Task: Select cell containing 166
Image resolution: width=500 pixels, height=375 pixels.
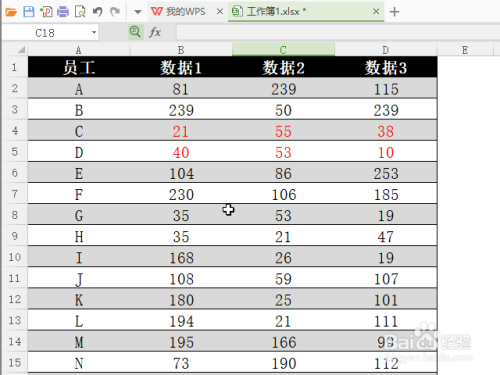Action: click(x=283, y=342)
